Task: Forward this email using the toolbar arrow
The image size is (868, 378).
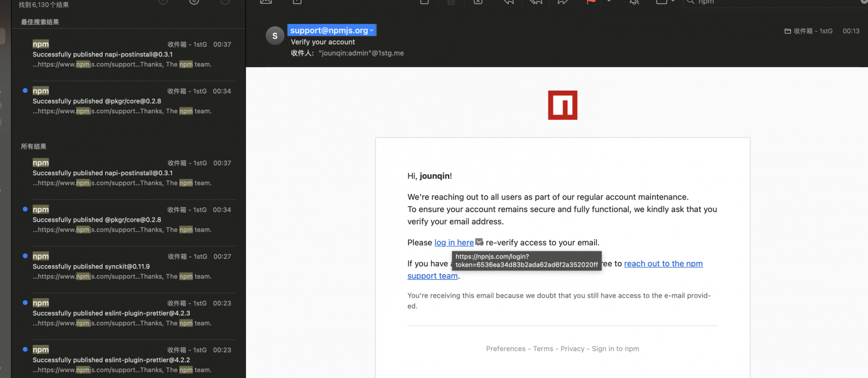Action: 563,2
